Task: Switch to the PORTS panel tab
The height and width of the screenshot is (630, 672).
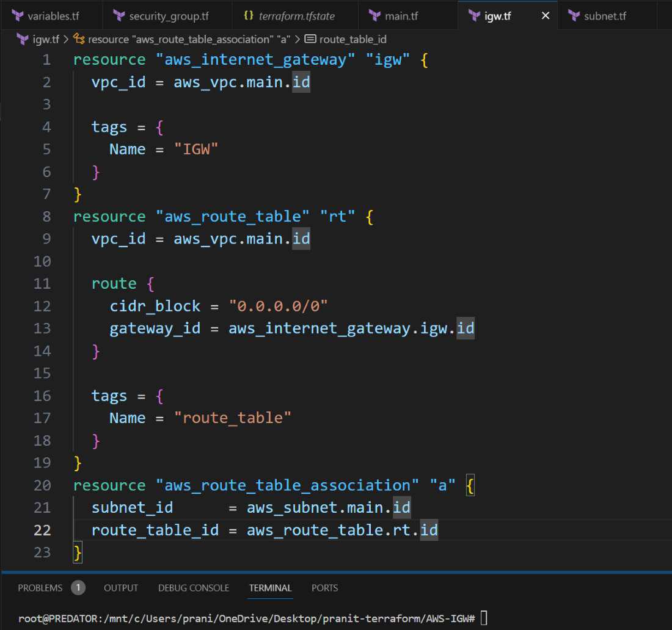Action: (x=324, y=588)
